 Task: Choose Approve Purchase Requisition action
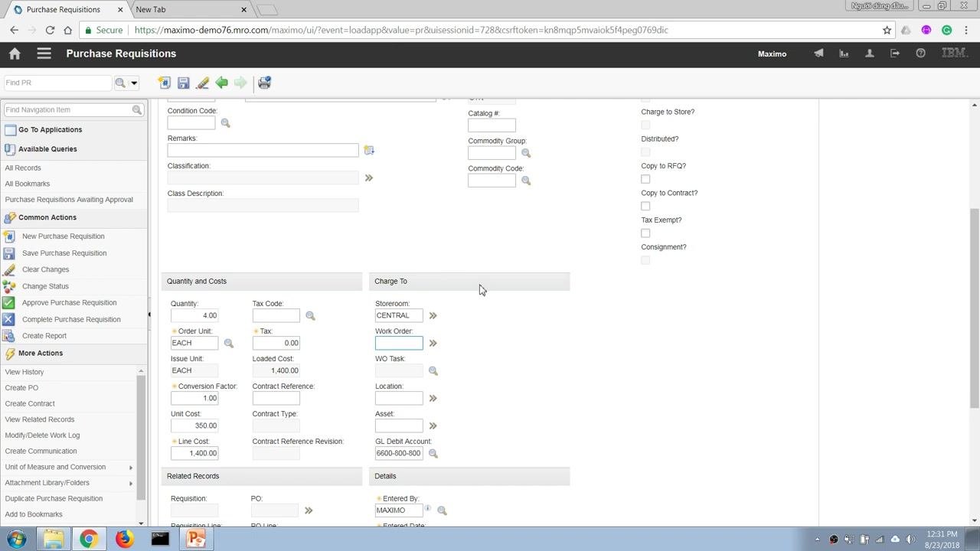click(x=69, y=302)
